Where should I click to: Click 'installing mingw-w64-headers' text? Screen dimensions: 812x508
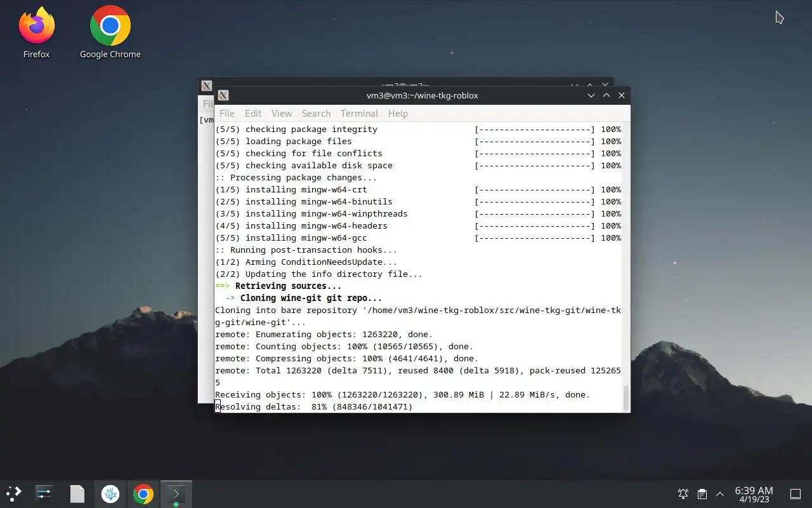click(x=316, y=225)
